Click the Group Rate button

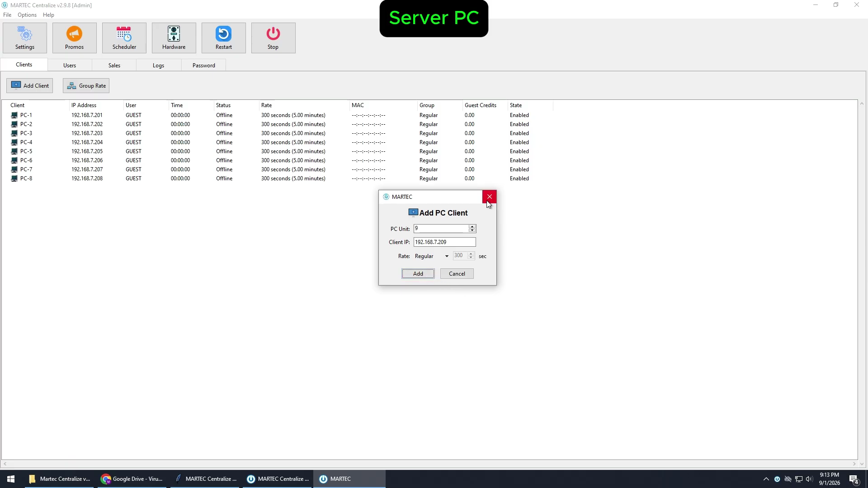tap(86, 86)
